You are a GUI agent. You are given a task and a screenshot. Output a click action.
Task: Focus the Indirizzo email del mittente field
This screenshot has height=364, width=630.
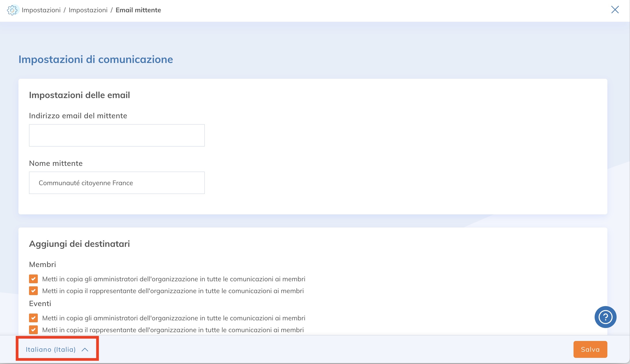click(117, 135)
